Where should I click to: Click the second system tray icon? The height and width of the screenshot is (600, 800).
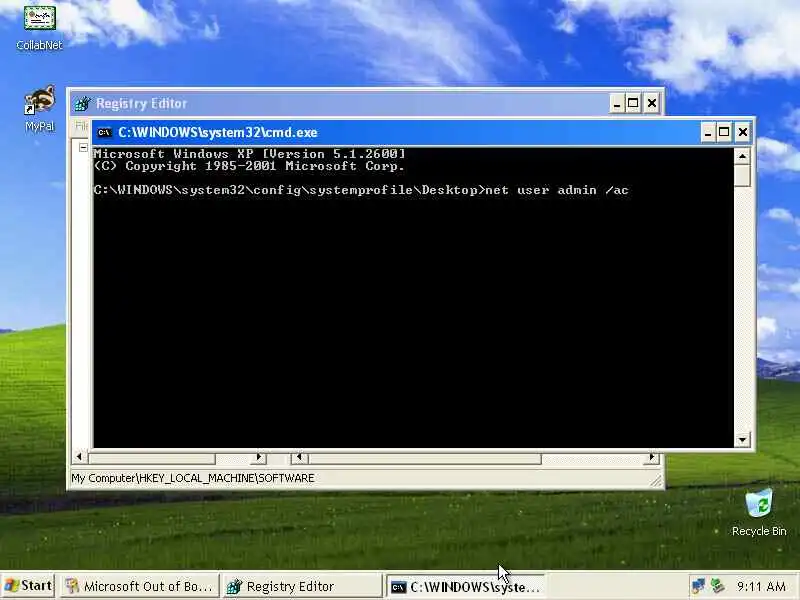pyautogui.click(x=717, y=586)
